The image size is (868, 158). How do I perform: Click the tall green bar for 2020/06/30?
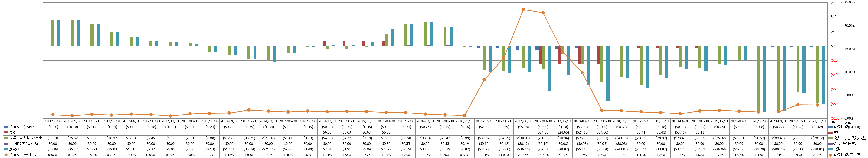[x=759, y=79]
